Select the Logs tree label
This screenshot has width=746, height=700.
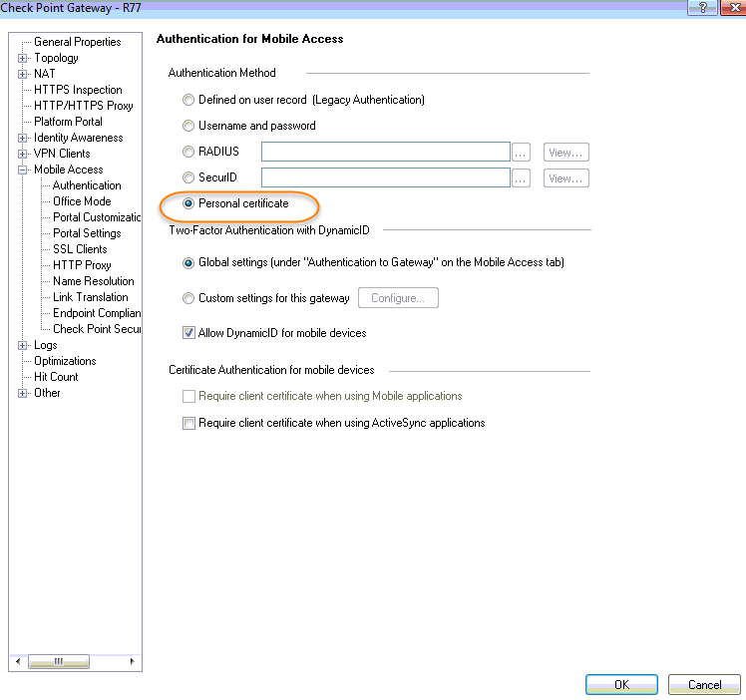[x=46, y=345]
